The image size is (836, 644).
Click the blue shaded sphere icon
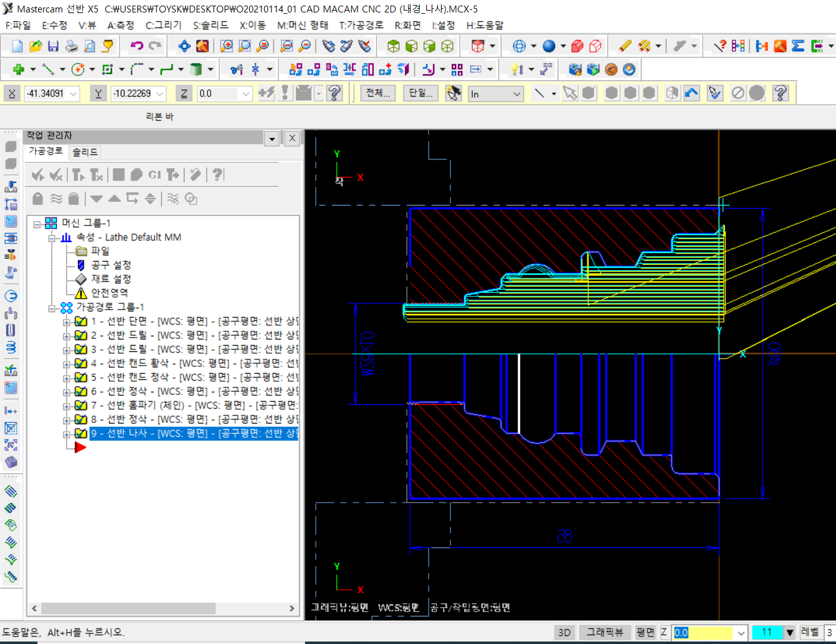549,46
